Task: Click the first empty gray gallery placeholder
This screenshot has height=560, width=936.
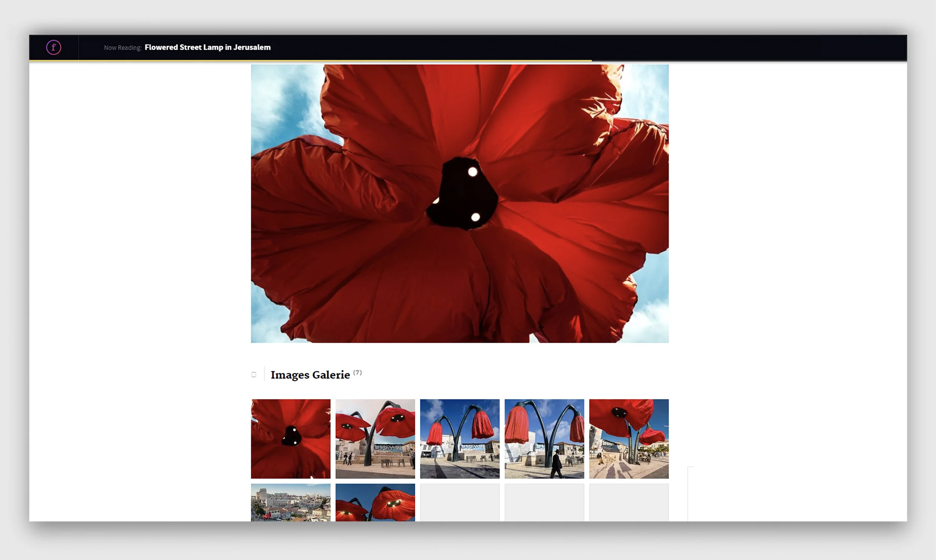Action: point(459,502)
